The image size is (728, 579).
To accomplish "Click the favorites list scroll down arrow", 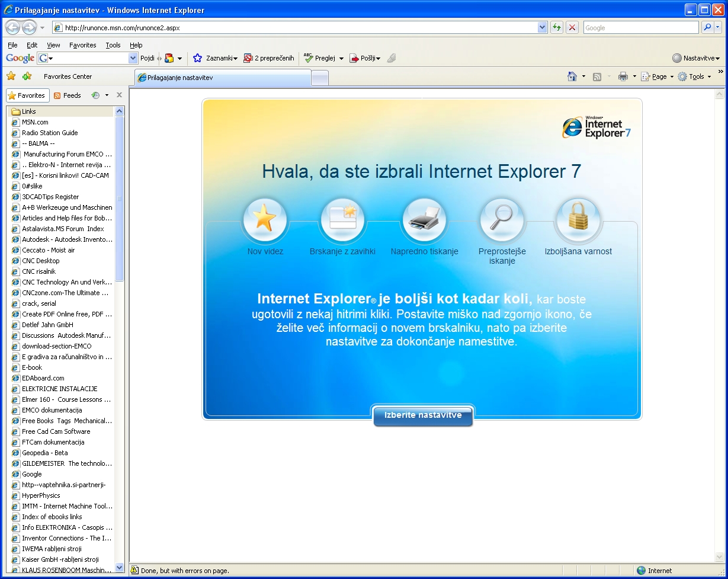I will [x=120, y=567].
